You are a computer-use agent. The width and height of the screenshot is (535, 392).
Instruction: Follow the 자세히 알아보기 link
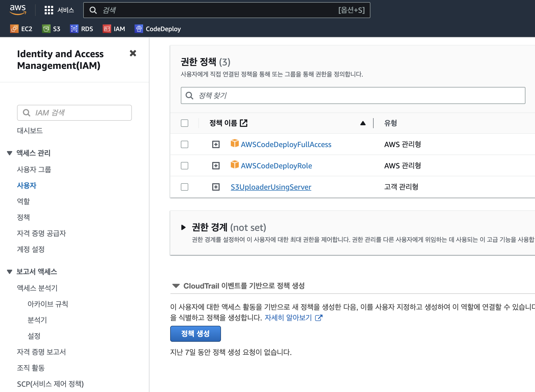[x=288, y=318]
